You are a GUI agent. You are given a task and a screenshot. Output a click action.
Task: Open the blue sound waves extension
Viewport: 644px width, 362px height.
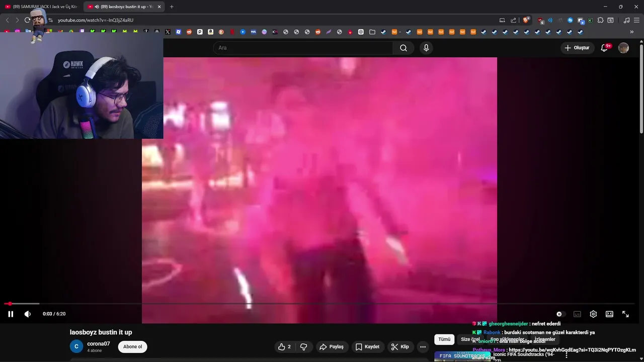(x=550, y=20)
